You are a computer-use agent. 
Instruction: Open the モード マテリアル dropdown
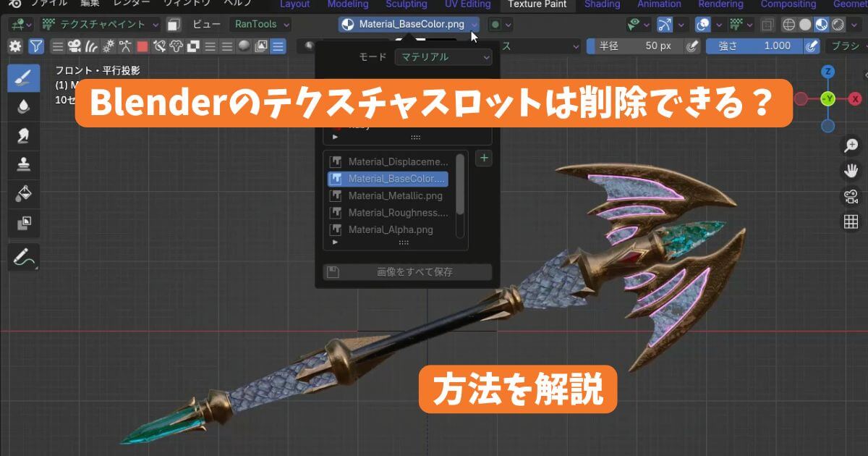[443, 56]
